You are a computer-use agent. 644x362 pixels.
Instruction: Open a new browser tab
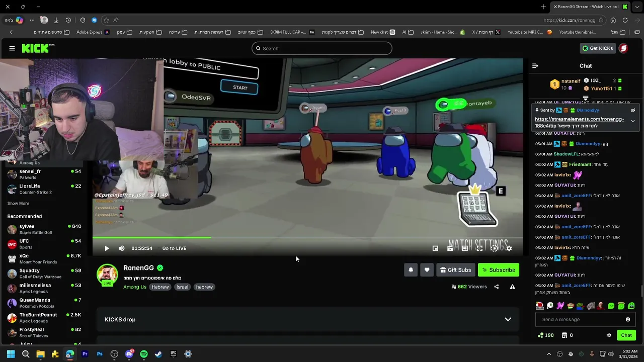point(543,7)
